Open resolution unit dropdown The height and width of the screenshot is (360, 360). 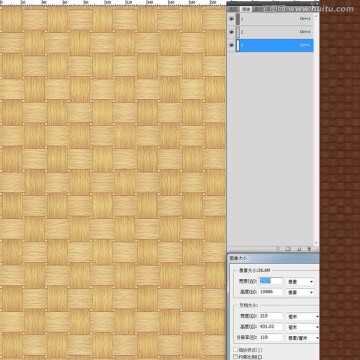pyautogui.click(x=303, y=338)
